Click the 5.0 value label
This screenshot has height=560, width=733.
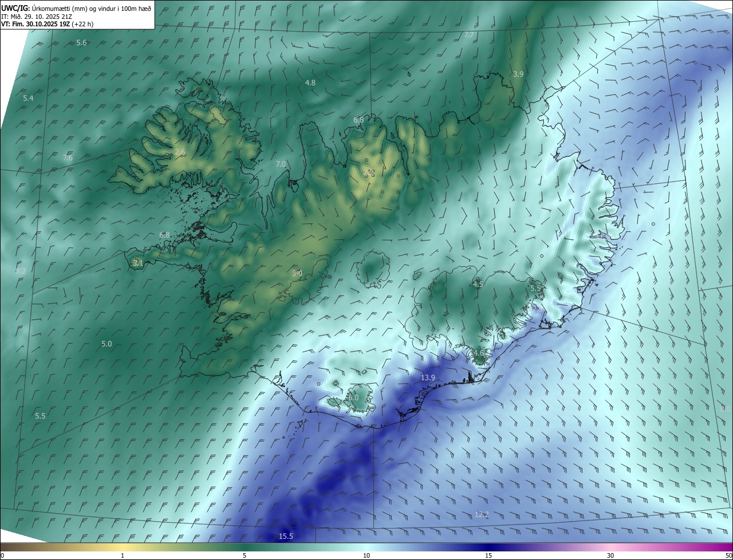(107, 344)
